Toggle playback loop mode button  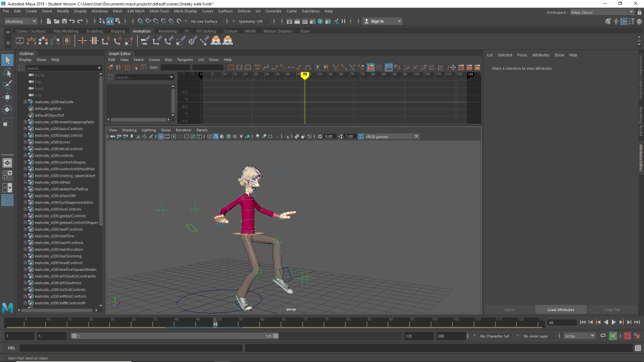pyautogui.click(x=604, y=336)
